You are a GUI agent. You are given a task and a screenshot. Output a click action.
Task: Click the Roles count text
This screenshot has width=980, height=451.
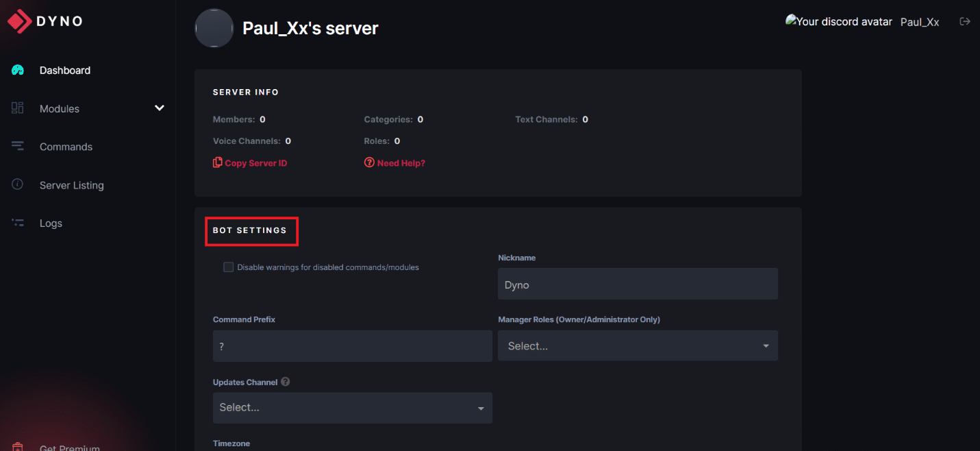coord(382,141)
